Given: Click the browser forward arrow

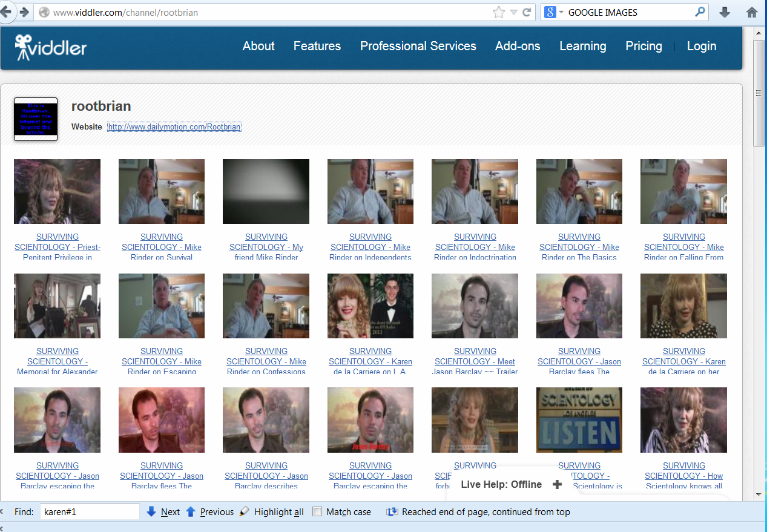Looking at the screenshot, I should click(24, 12).
